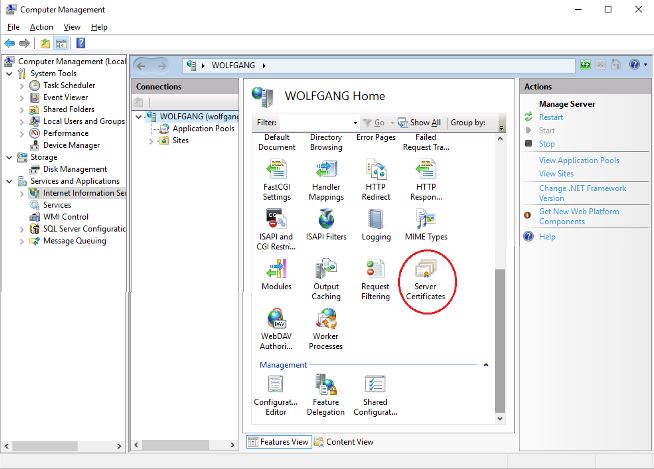Open MIME Types feature
Screen dimensions: 654x469
(426, 225)
